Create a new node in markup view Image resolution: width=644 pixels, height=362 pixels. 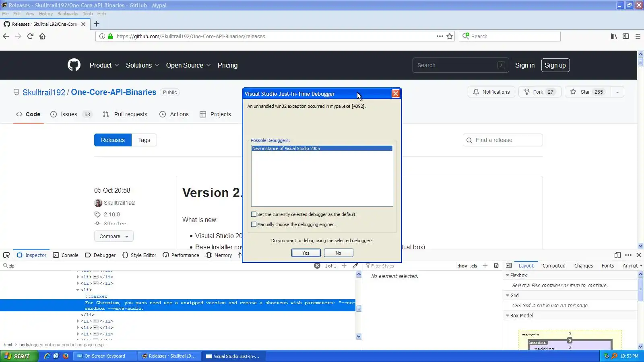(x=344, y=266)
